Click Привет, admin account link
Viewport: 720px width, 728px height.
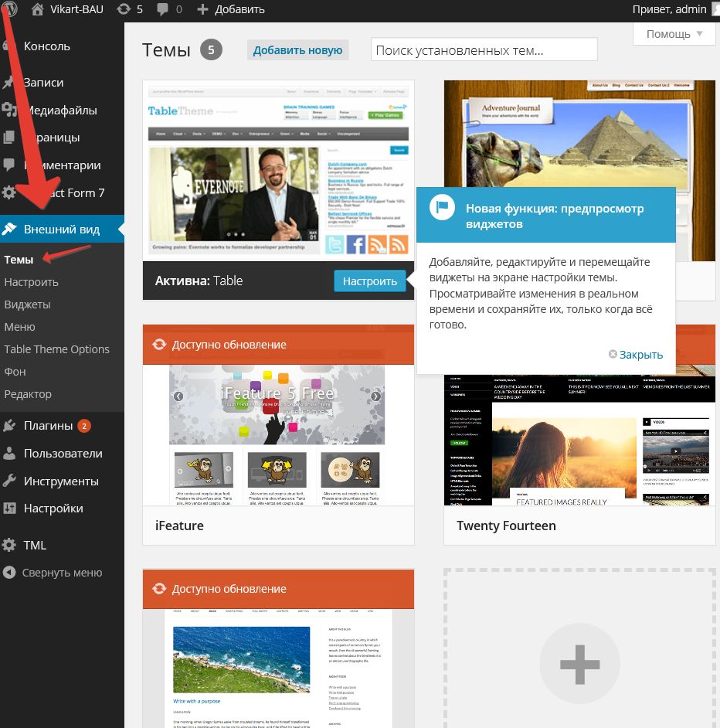click(669, 9)
